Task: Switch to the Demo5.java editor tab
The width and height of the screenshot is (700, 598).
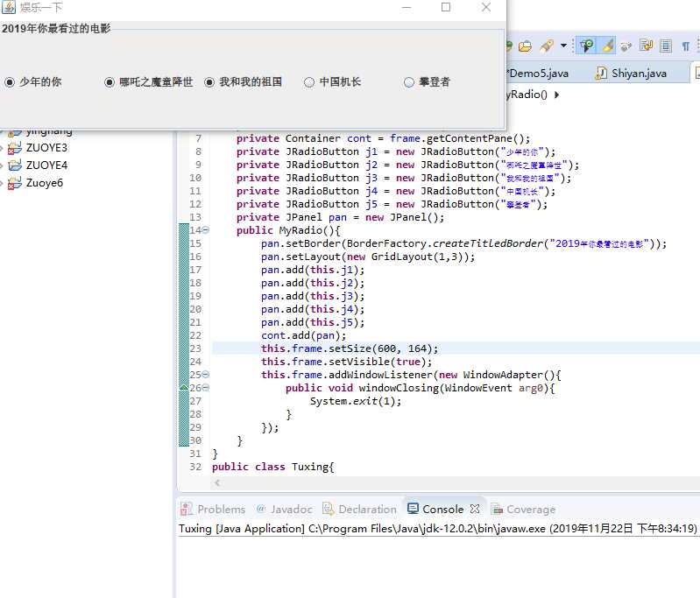Action: 538,74
